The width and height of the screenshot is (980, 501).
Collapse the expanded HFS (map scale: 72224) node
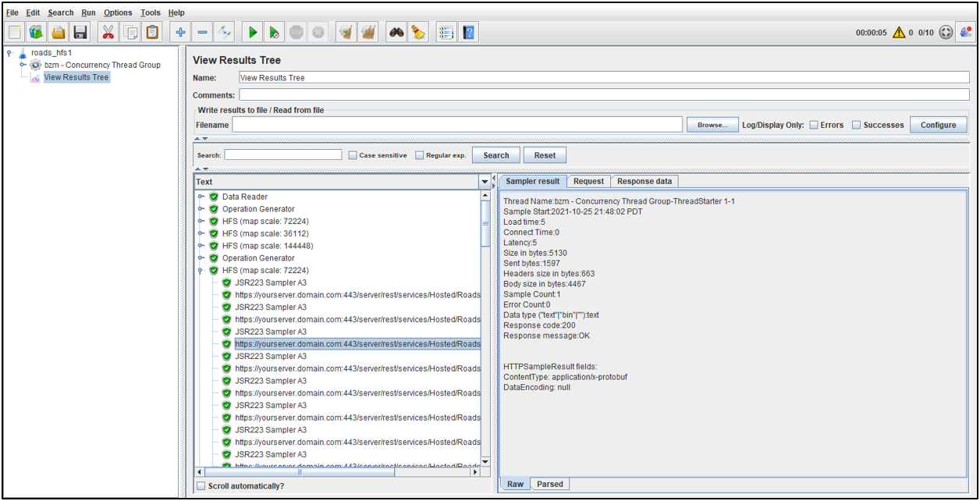pyautogui.click(x=201, y=271)
